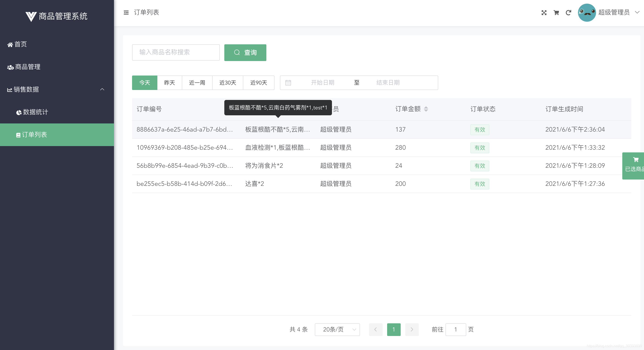Click the product name search field
Viewport: 644px width, 350px height.
176,52
